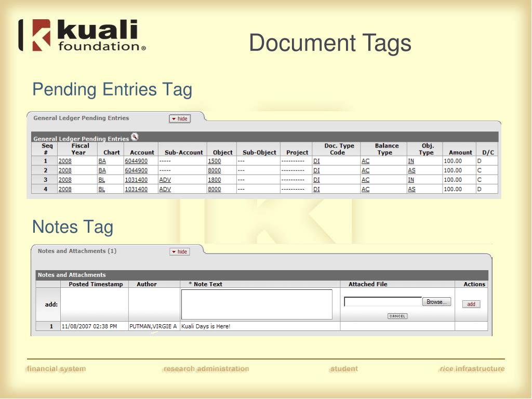Open Account 6044900 link in row 2
This screenshot has height=399, width=532.
[x=136, y=170]
